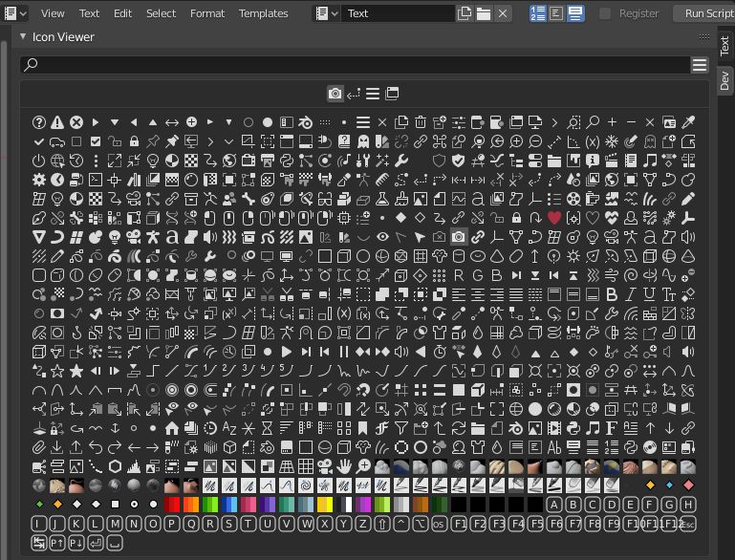The width and height of the screenshot is (735, 560).
Task: Select the open hand icon
Action: (x=344, y=466)
